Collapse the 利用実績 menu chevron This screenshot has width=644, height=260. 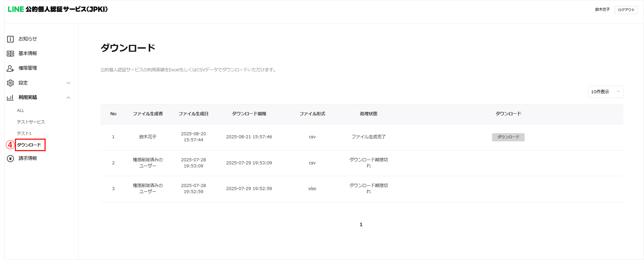click(68, 98)
